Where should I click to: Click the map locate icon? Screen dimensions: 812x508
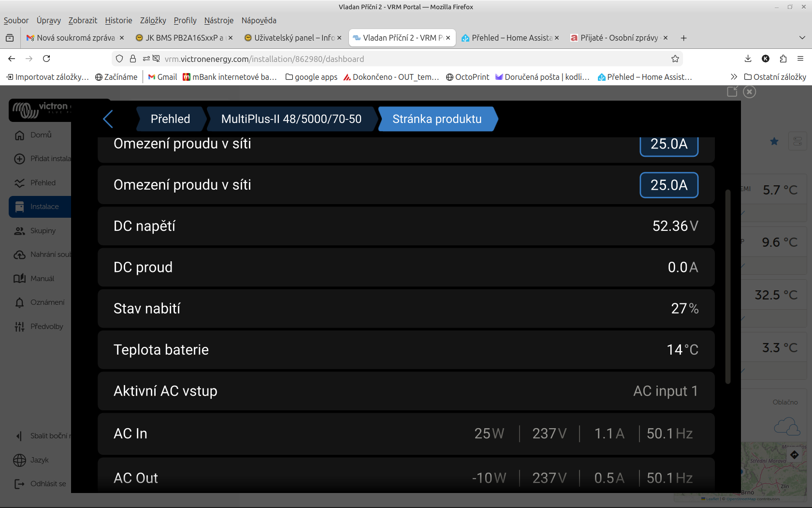tap(795, 455)
